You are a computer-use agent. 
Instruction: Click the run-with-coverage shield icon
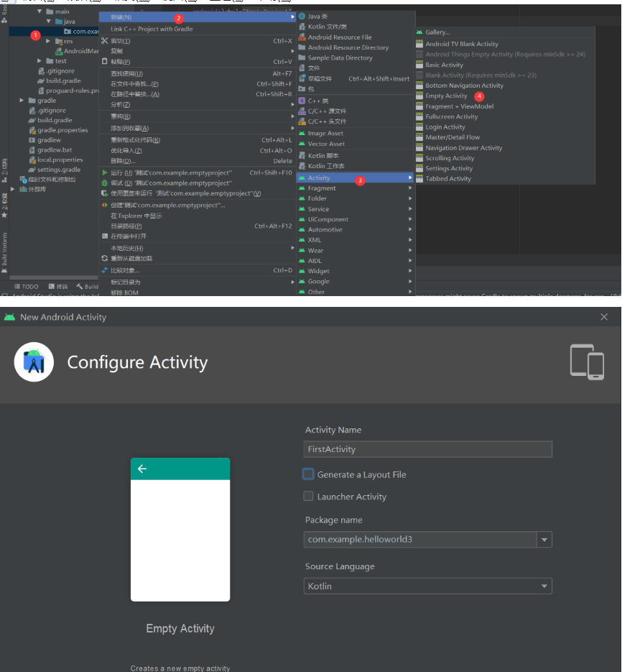[105, 193]
